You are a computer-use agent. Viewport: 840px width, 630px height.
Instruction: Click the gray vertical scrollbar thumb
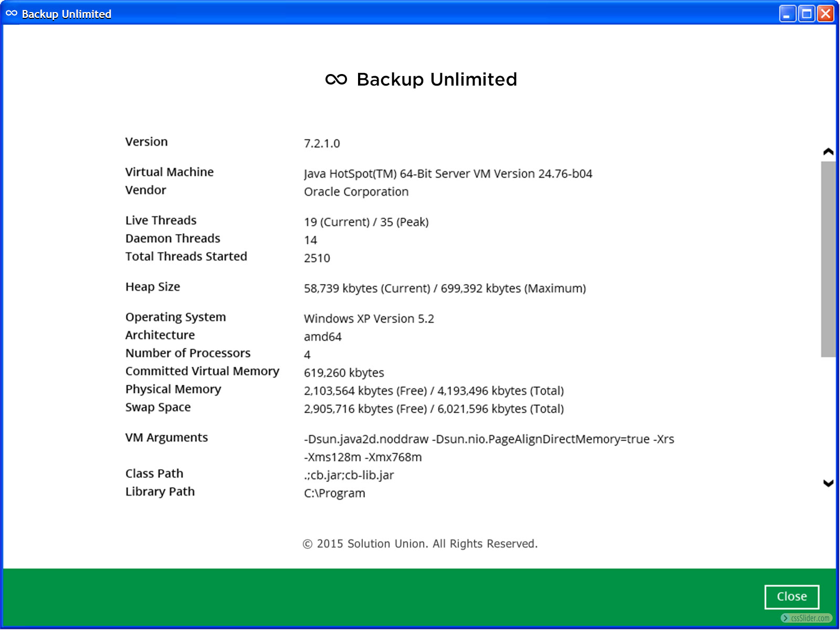[x=828, y=259]
